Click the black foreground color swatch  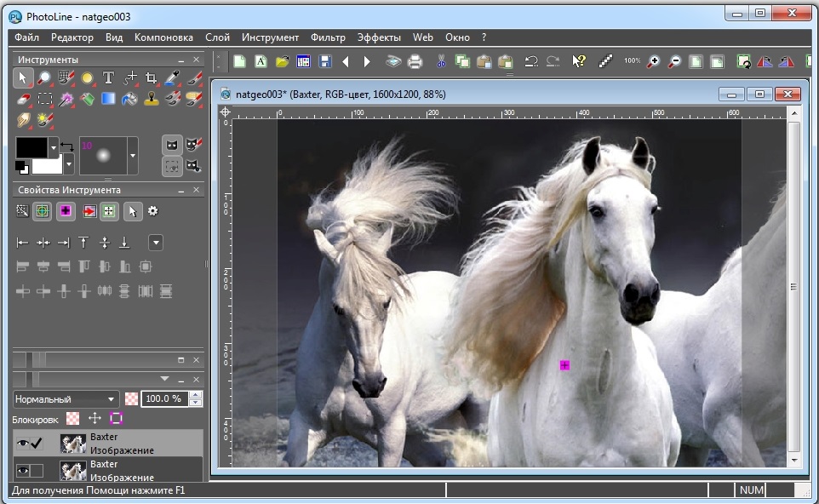[31, 146]
